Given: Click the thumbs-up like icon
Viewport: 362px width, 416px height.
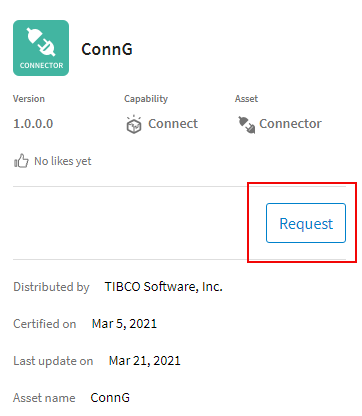Looking at the screenshot, I should tap(21, 161).
